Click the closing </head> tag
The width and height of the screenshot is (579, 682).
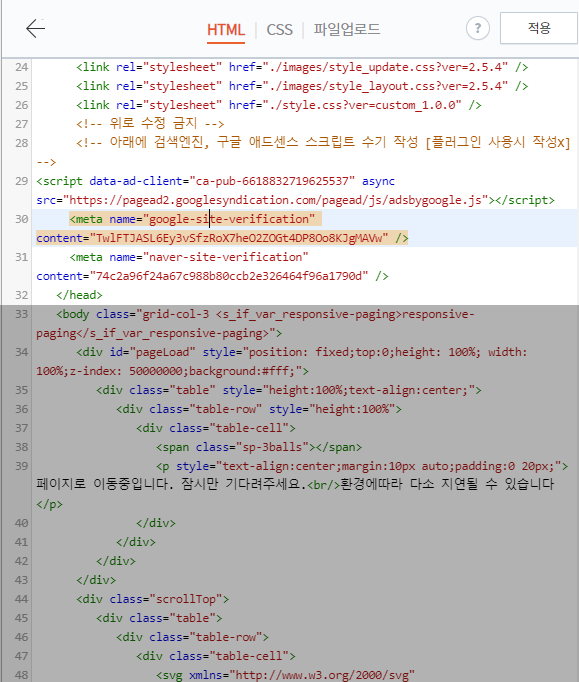pos(79,295)
